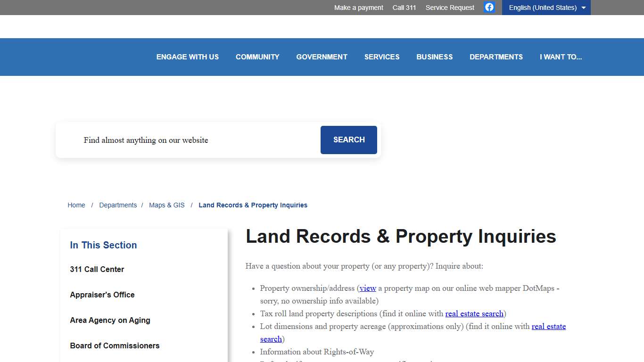Open the I WANT TO... menu
The height and width of the screenshot is (362, 644).
[561, 57]
